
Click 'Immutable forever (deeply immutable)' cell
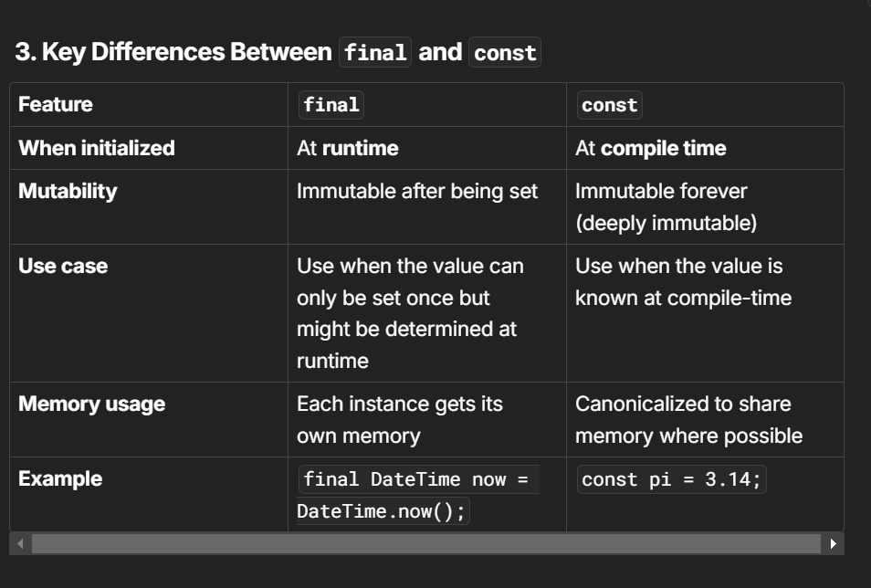click(666, 206)
